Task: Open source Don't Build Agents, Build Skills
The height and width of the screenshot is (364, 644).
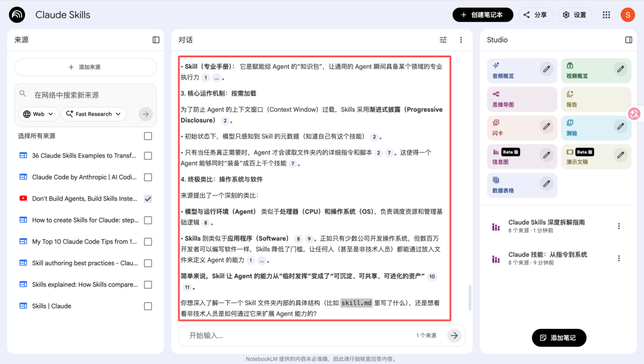Action: pyautogui.click(x=85, y=199)
